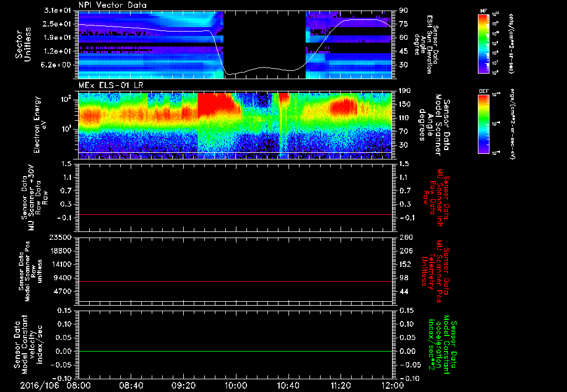Click the "08:40" time axis label
Viewport: 567px width, 392px height.
coord(132,385)
